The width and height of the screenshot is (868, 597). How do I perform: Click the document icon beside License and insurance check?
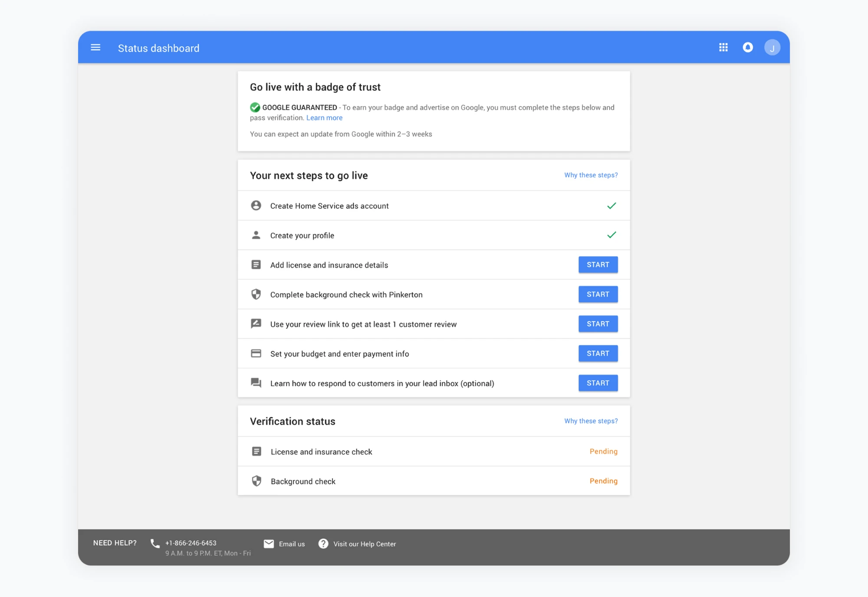click(x=256, y=452)
